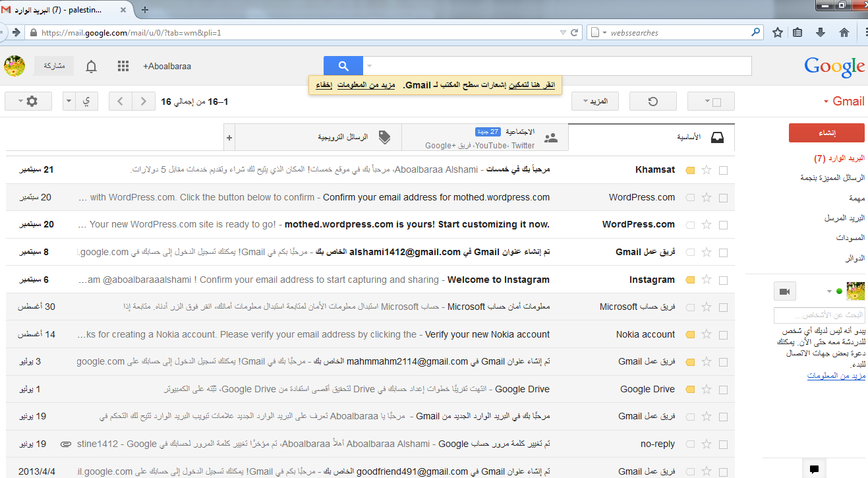This screenshot has height=478, width=868.
Task: Open a new browser tab
Action: tap(145, 9)
